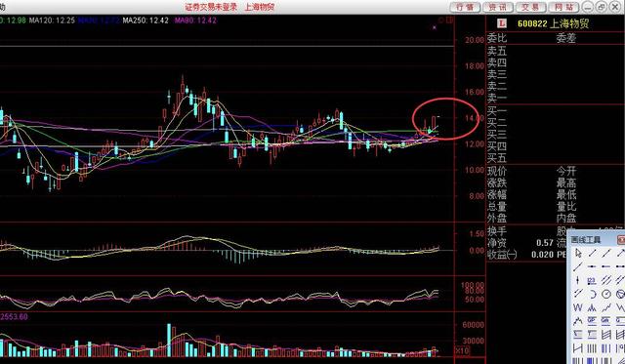This screenshot has height=364, width=625.
Task: Click the 净资 value 0.57
Action: click(x=545, y=243)
